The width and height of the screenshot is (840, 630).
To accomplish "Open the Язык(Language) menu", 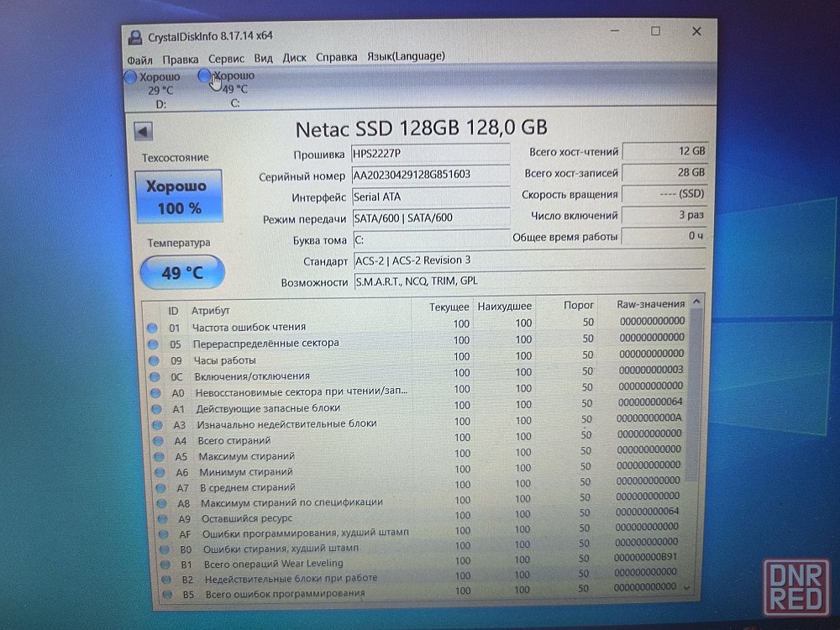I will 406,55.
